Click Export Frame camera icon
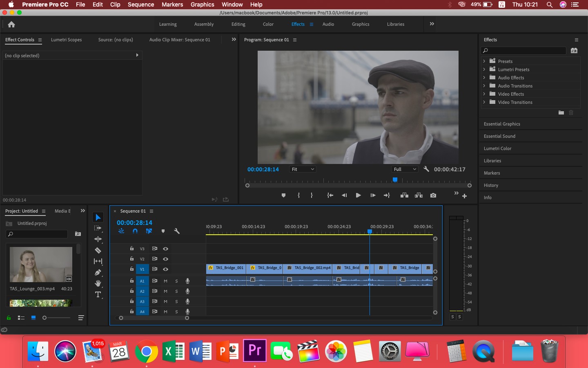 tap(433, 195)
